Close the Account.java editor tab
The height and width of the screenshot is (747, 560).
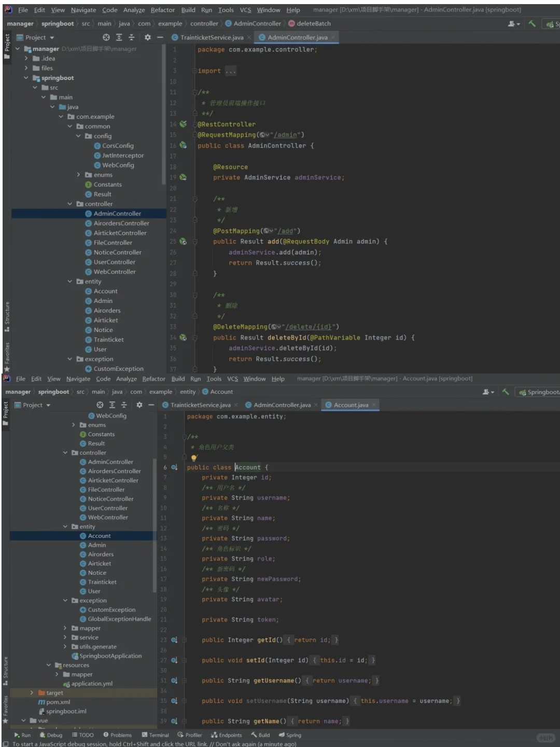(x=374, y=405)
